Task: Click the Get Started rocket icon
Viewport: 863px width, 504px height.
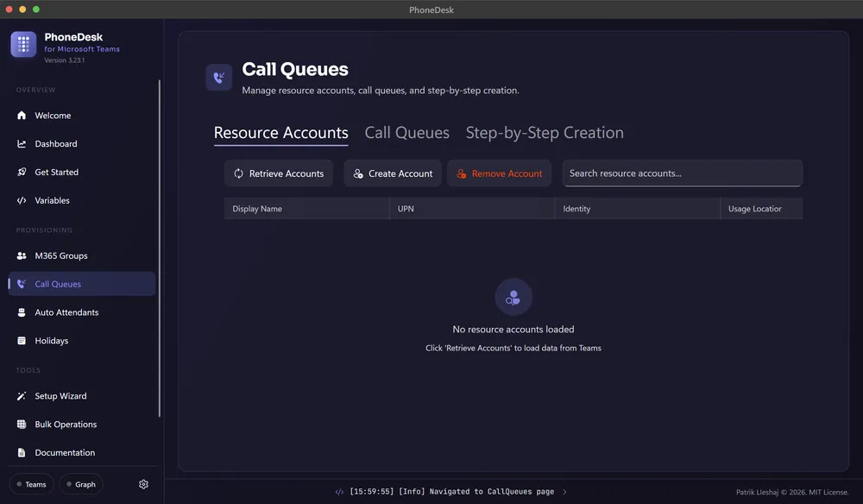Action: point(22,173)
